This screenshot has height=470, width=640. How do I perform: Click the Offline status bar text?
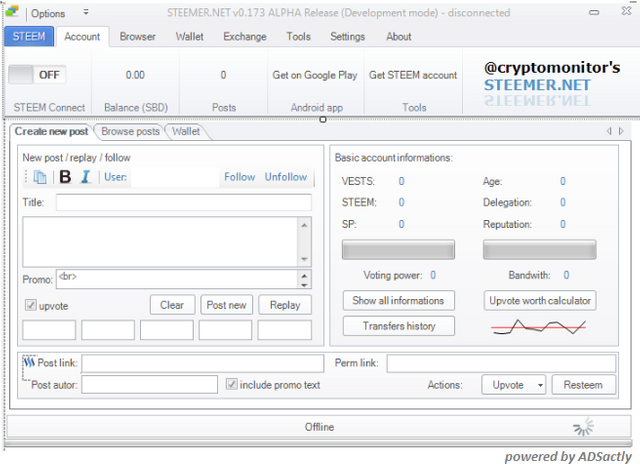click(319, 427)
